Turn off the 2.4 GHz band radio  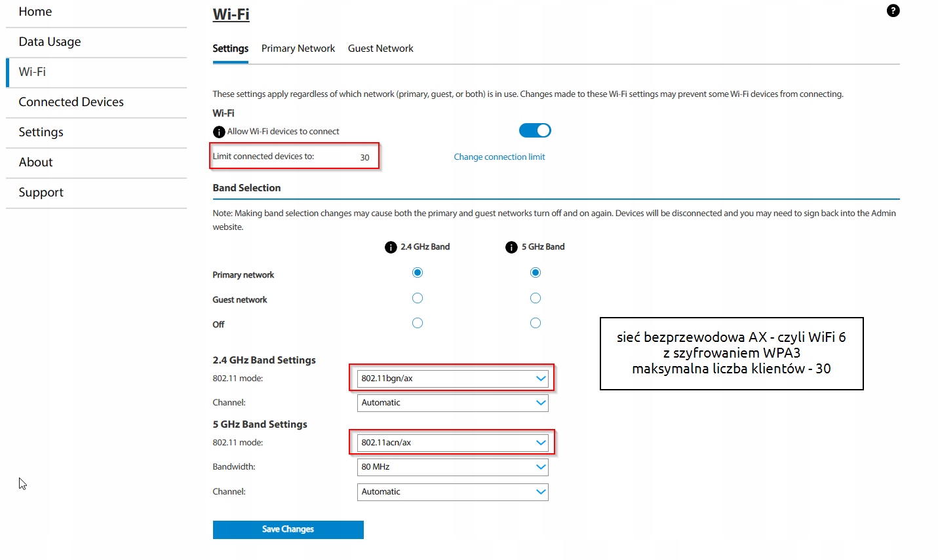coord(418,323)
